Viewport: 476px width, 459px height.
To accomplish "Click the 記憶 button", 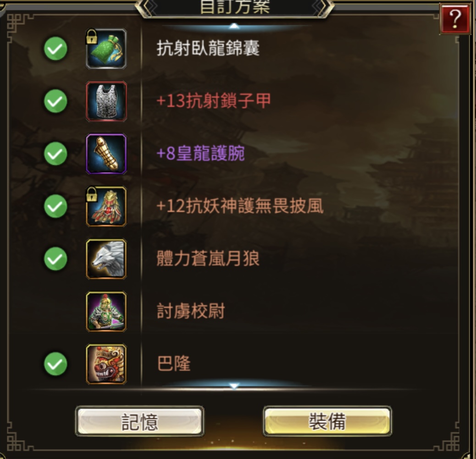I will coord(140,421).
